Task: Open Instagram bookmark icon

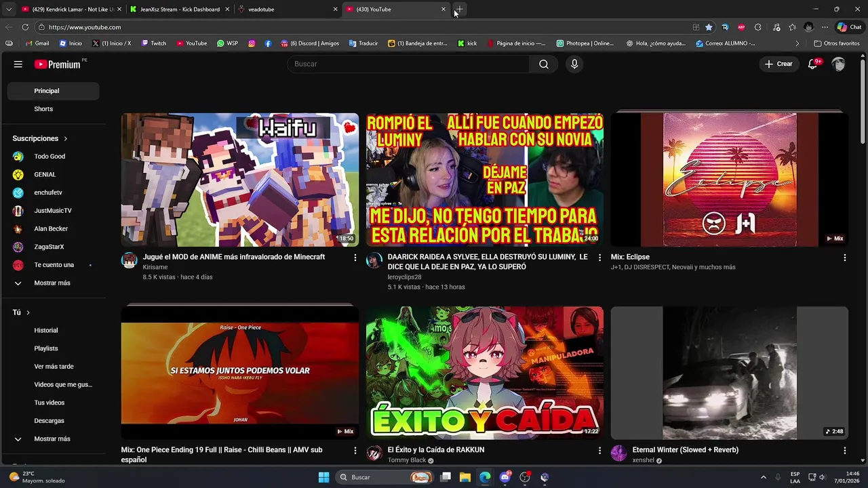Action: point(252,43)
